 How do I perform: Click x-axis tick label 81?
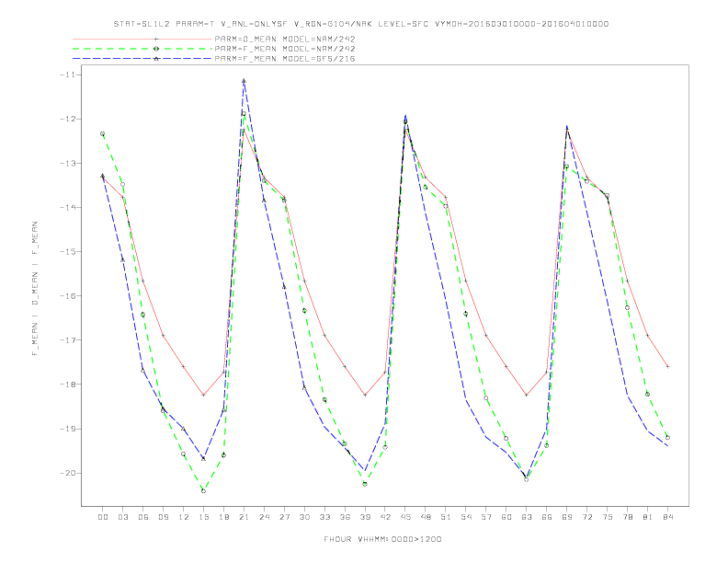(x=648, y=517)
